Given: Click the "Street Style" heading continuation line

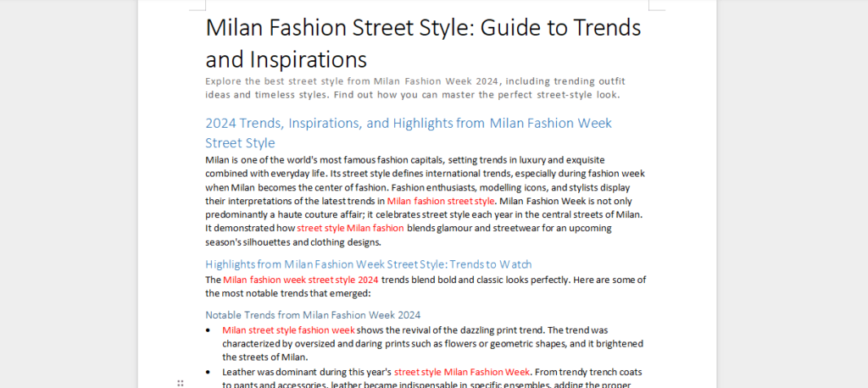Looking at the screenshot, I should tap(240, 143).
